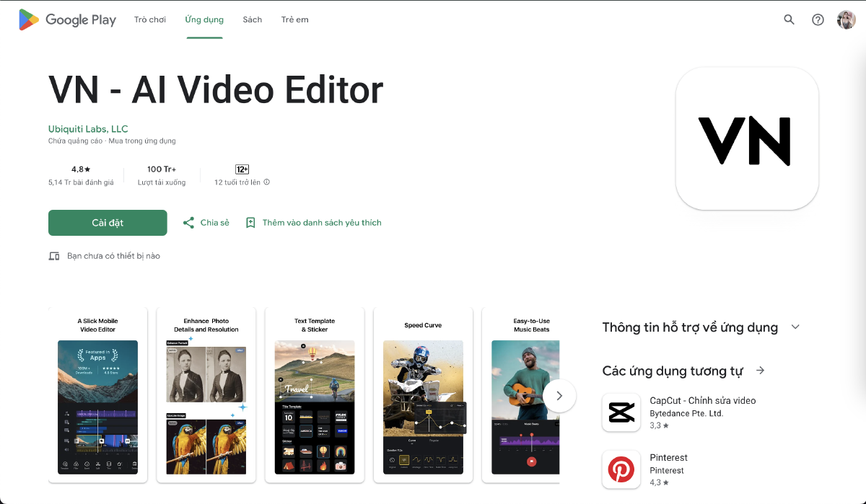Viewport: 866px width, 504px height.
Task: Open the Pinterest app listing title
Action: 669,458
